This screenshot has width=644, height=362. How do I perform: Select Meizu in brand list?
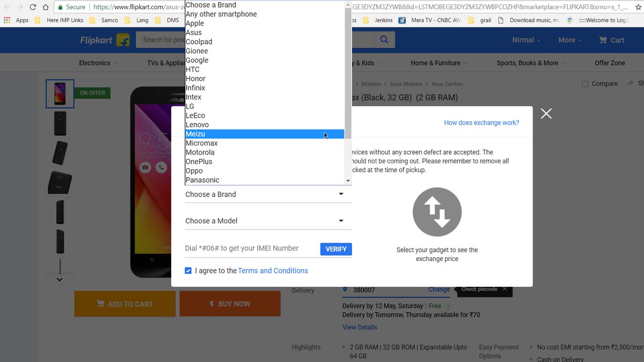pos(265,134)
